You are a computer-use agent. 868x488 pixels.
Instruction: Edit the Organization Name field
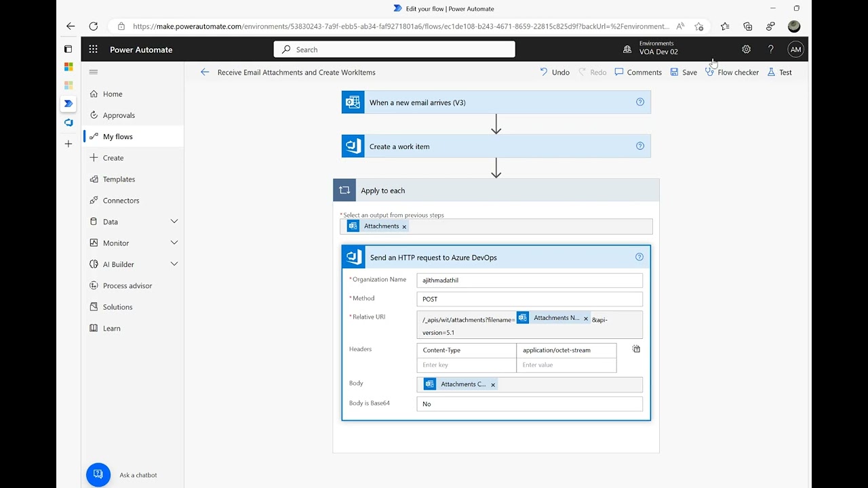(x=530, y=280)
